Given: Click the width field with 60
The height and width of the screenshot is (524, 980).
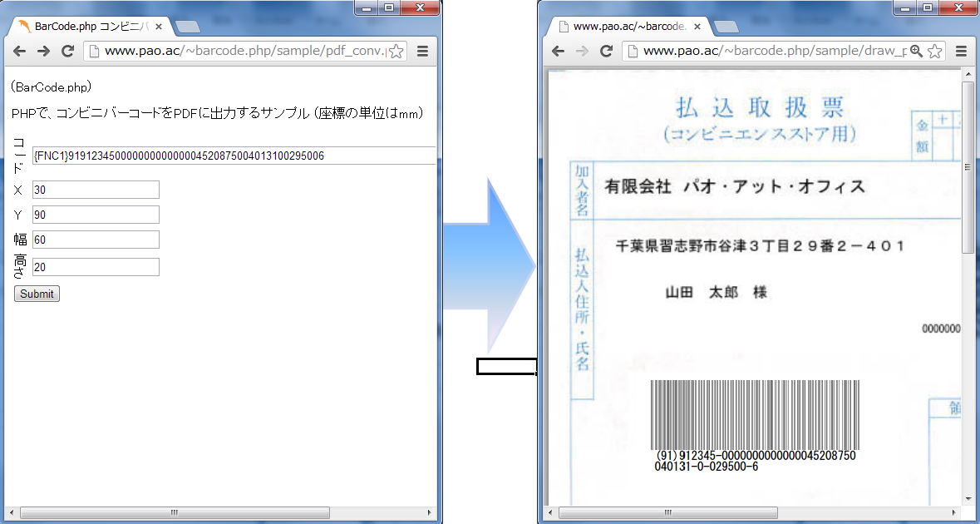Looking at the screenshot, I should click(x=96, y=240).
